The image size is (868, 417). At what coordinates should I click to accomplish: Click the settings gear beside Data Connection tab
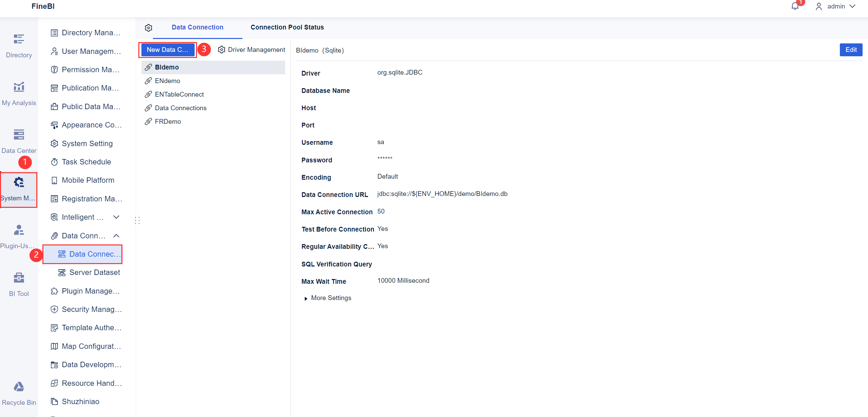(x=149, y=28)
